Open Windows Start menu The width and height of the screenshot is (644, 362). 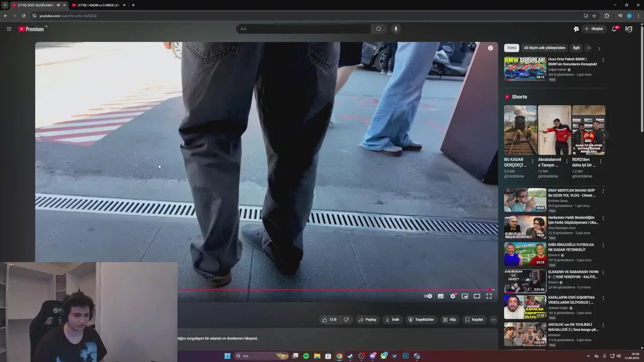[x=227, y=356]
